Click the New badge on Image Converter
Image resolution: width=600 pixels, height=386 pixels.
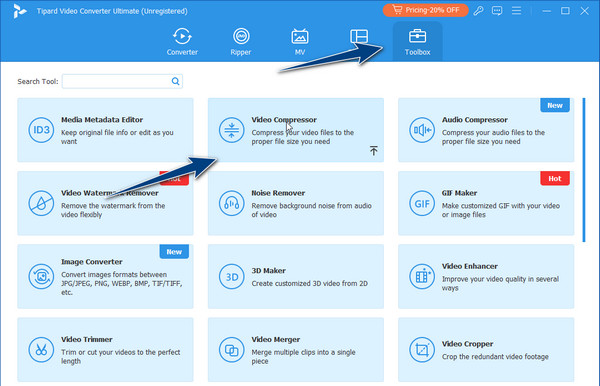click(x=174, y=252)
